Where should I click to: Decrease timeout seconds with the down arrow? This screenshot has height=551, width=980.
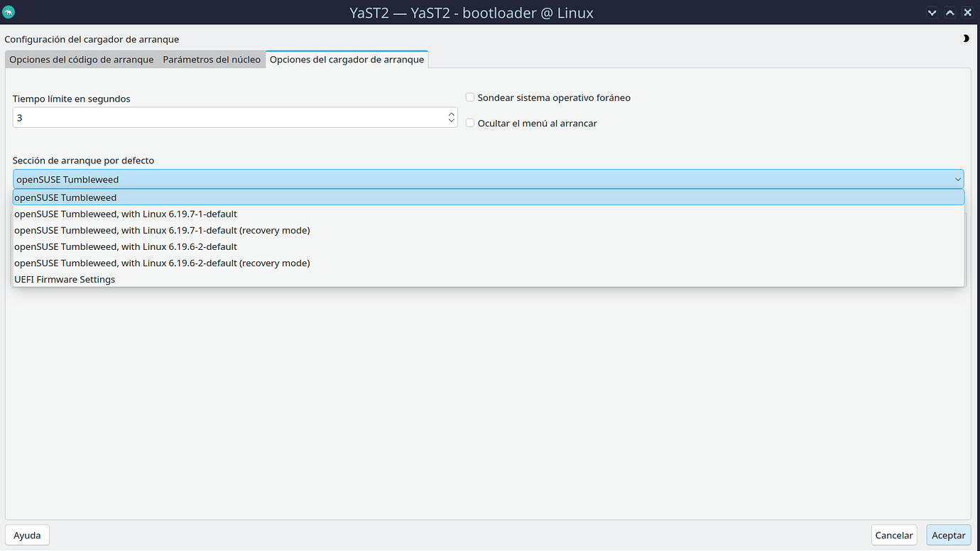(x=451, y=121)
